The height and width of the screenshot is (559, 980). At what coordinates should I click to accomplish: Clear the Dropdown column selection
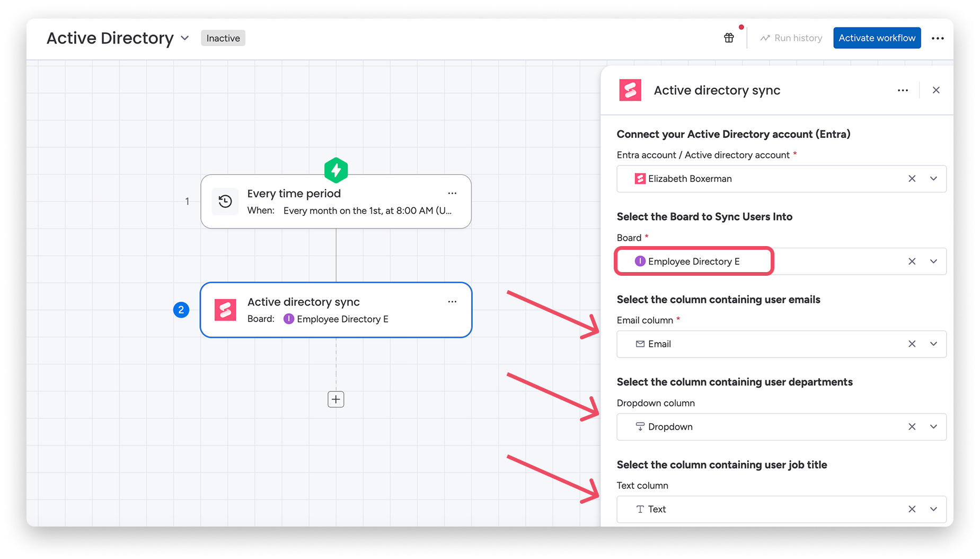point(912,427)
